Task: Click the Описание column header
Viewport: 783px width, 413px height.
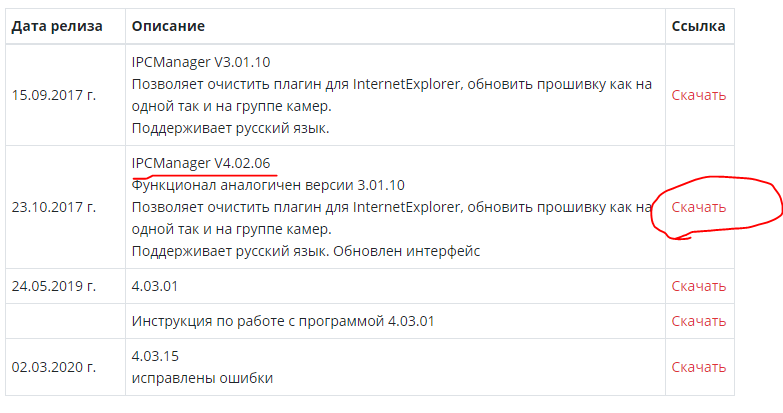Action: (168, 26)
